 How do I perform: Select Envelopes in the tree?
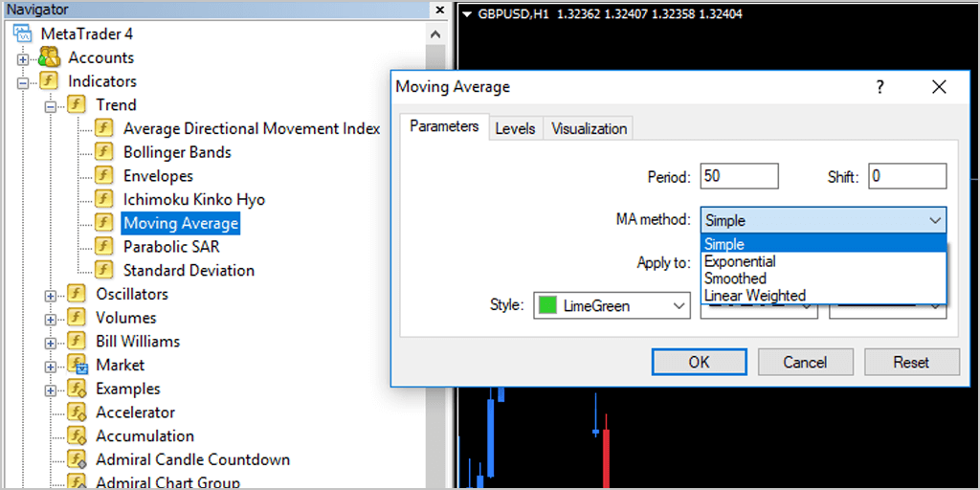[x=158, y=176]
